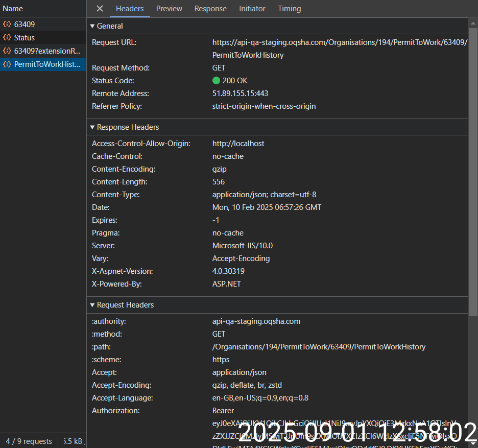Click the JSON icon beside Status request
This screenshot has width=478, height=448.
7,38
